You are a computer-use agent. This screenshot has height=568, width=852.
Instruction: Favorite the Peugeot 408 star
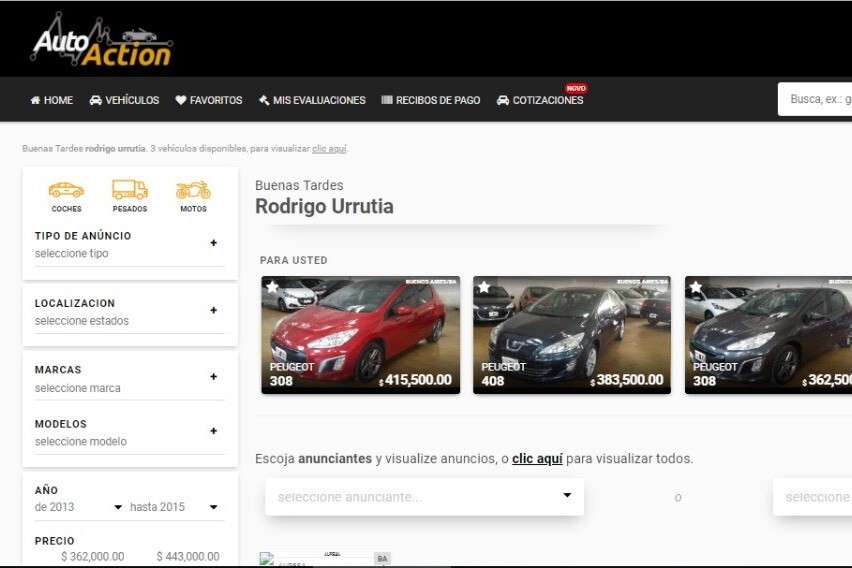coord(484,286)
